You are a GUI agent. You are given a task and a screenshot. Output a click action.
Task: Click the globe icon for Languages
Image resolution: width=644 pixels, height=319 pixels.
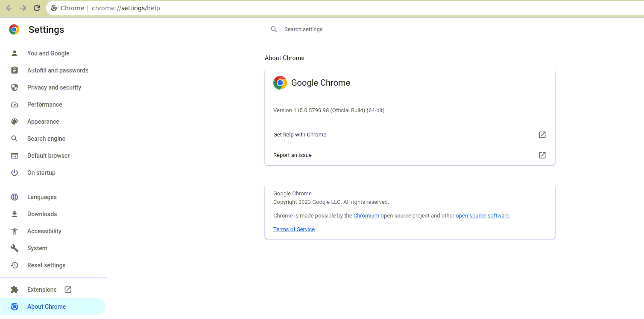(x=15, y=197)
